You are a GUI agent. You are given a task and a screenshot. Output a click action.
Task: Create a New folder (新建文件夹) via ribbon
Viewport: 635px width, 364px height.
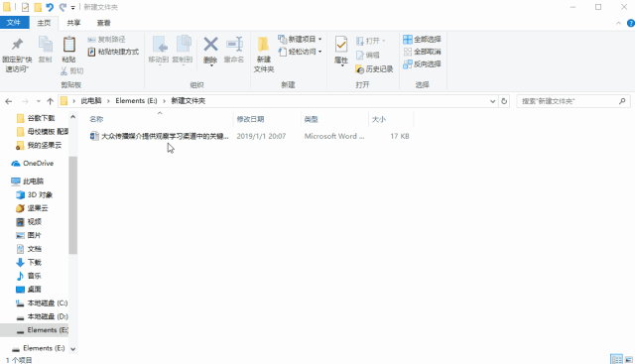tap(264, 55)
